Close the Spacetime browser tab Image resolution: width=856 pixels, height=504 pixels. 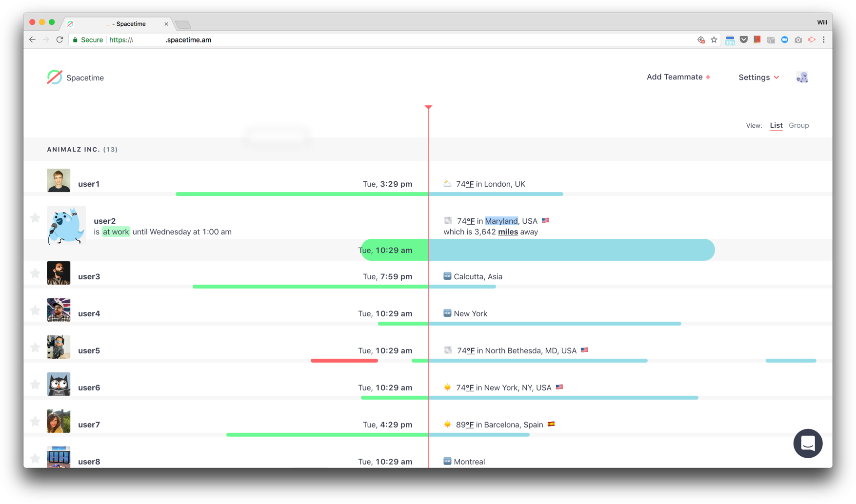click(x=166, y=24)
